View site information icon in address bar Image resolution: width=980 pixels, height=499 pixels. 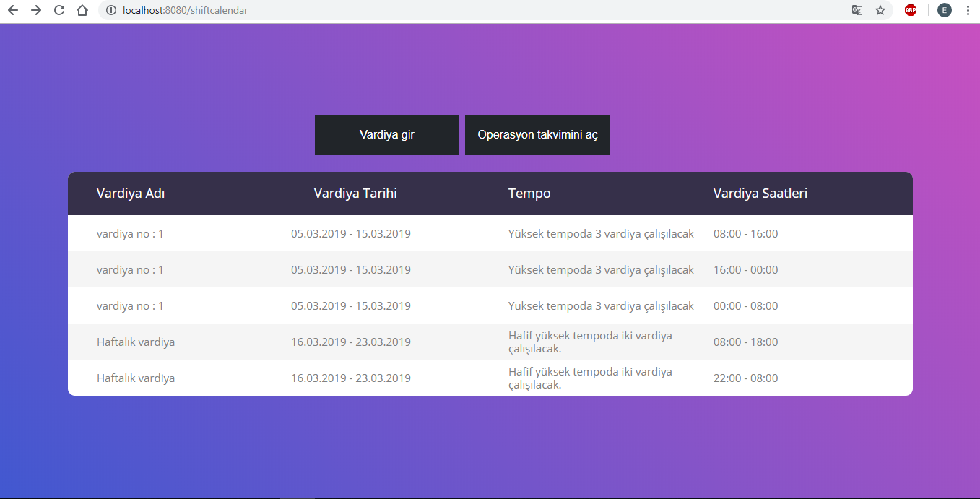pos(111,10)
